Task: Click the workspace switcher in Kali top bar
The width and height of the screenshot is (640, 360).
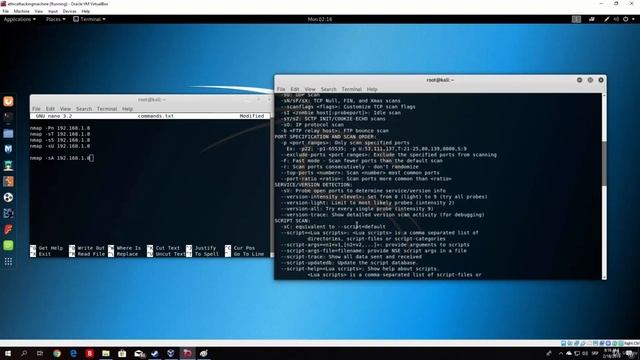Action: point(576,19)
